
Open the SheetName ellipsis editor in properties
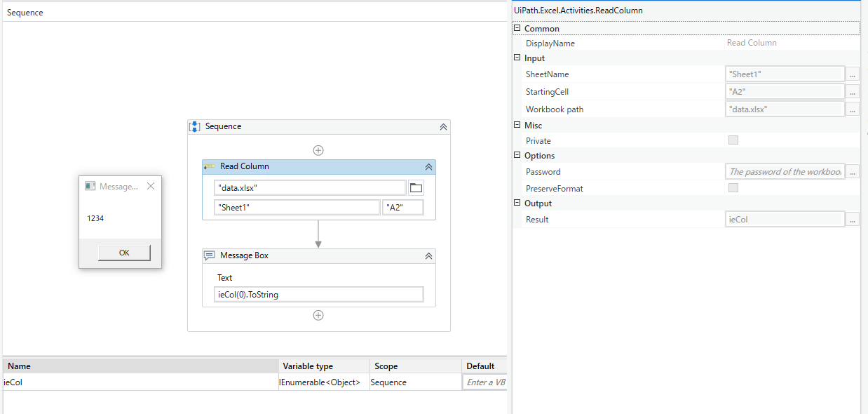point(853,74)
